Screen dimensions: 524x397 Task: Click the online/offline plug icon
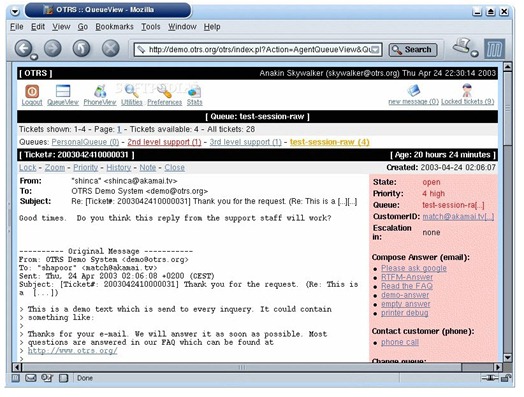coord(490,378)
